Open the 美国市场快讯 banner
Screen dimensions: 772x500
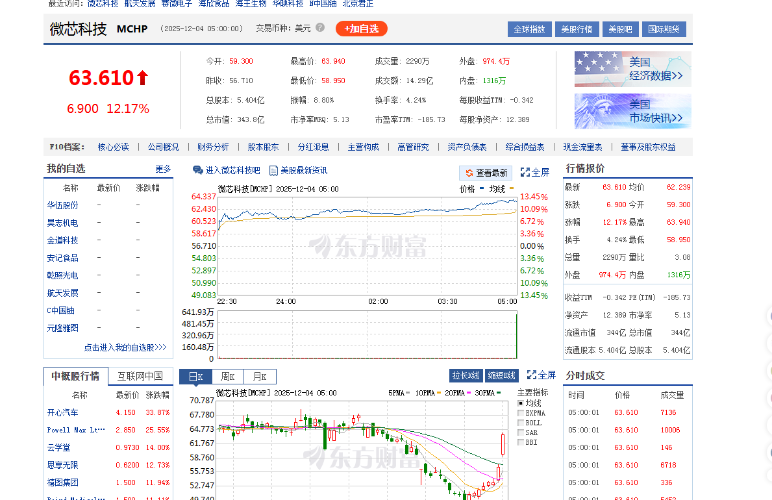(633, 111)
